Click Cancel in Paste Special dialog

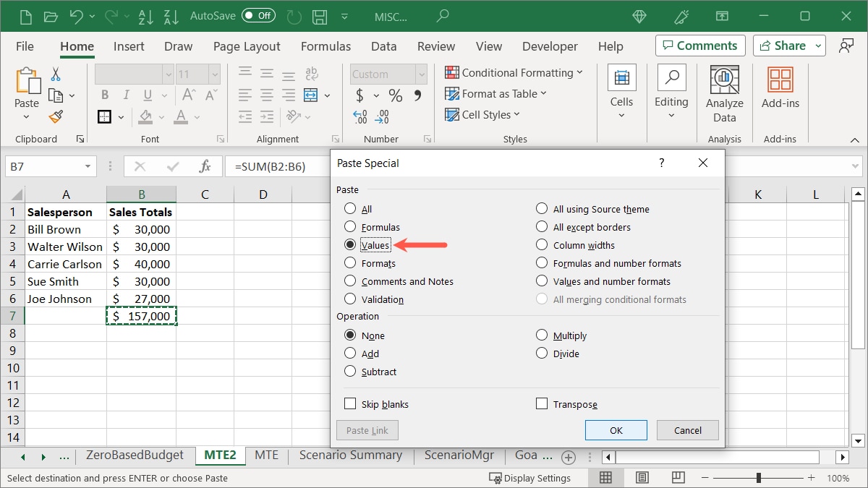click(x=687, y=430)
